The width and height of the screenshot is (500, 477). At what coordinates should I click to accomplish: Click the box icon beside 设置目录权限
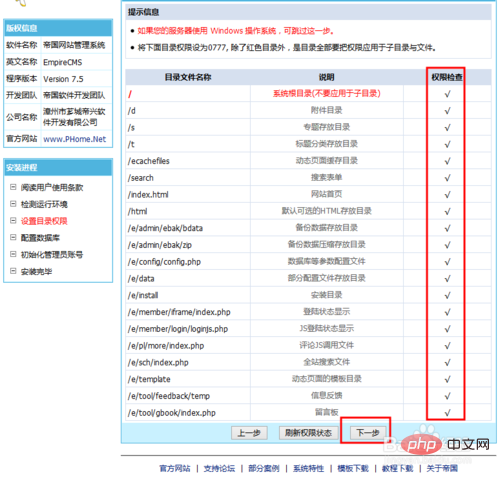13,220
